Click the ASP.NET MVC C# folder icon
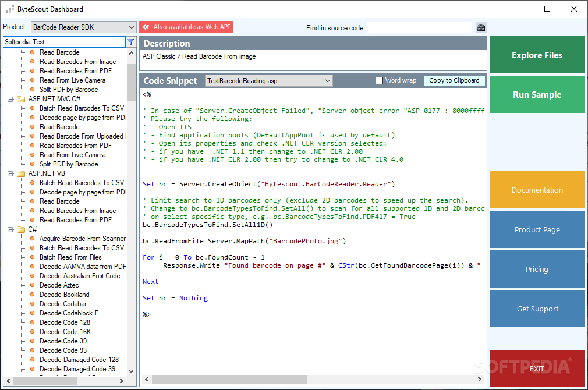Viewport: 588px width, 390px height. tap(22, 99)
